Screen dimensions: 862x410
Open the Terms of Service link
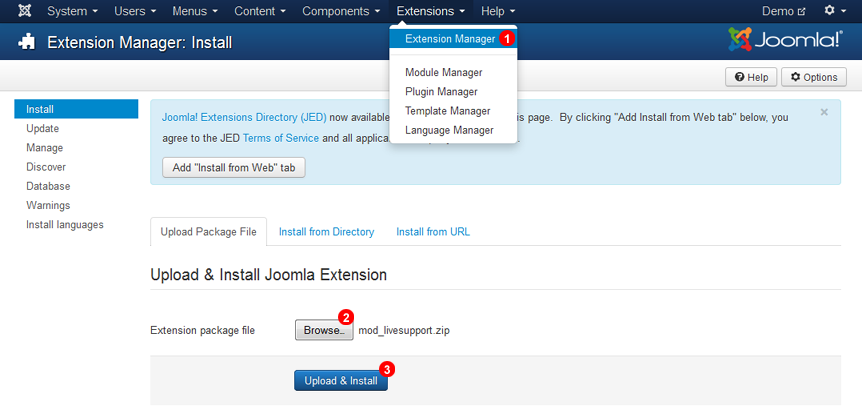[280, 138]
